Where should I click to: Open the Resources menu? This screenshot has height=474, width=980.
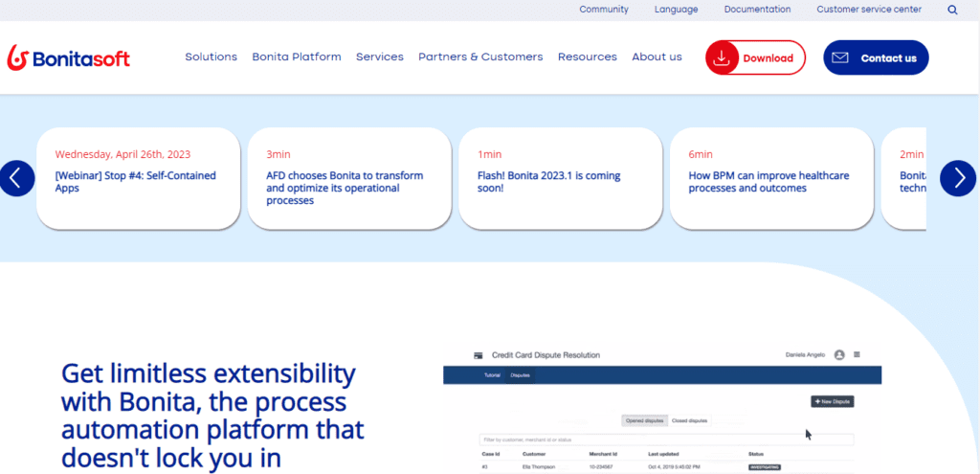point(588,56)
